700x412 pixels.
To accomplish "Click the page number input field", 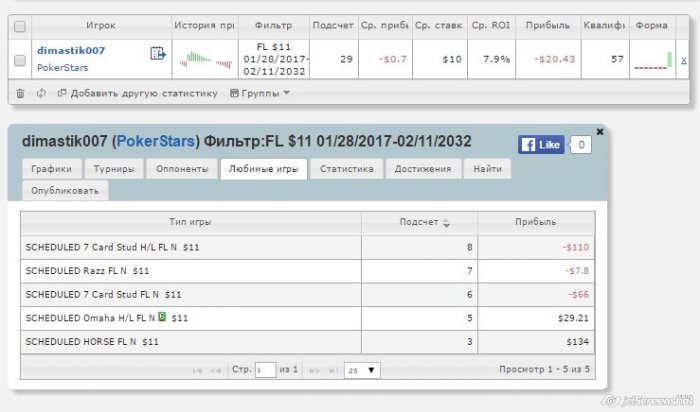I will [265, 370].
